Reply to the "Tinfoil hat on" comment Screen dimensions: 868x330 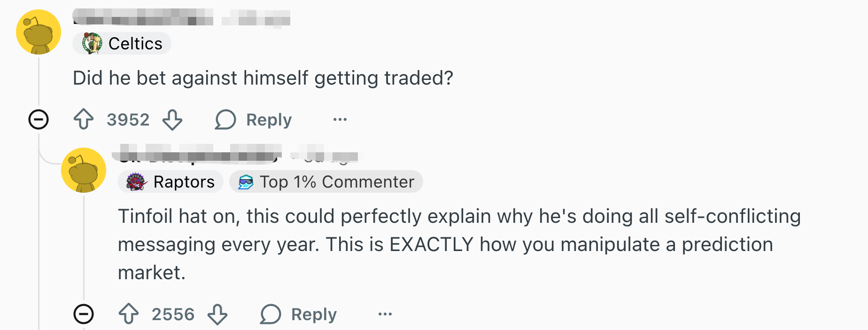pyautogui.click(x=299, y=314)
